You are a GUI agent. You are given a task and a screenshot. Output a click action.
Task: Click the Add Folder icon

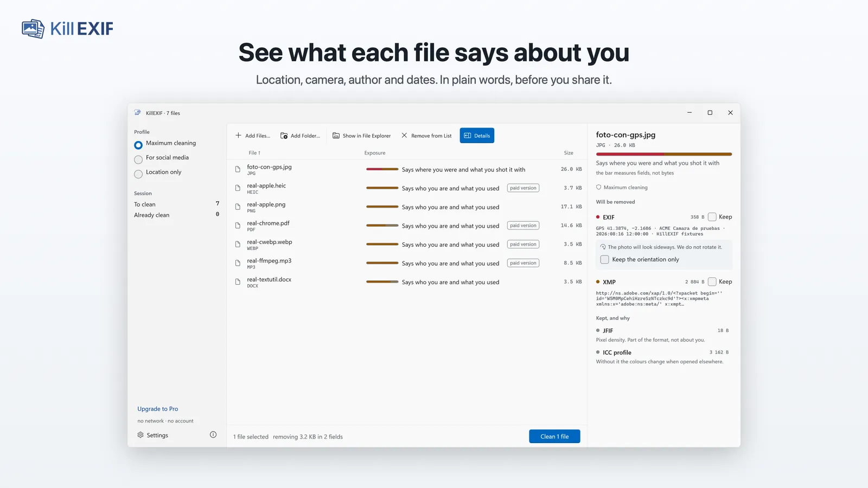coord(284,136)
